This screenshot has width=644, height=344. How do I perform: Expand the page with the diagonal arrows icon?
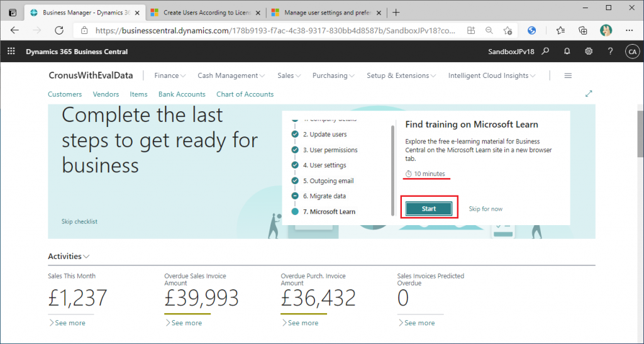pos(589,94)
